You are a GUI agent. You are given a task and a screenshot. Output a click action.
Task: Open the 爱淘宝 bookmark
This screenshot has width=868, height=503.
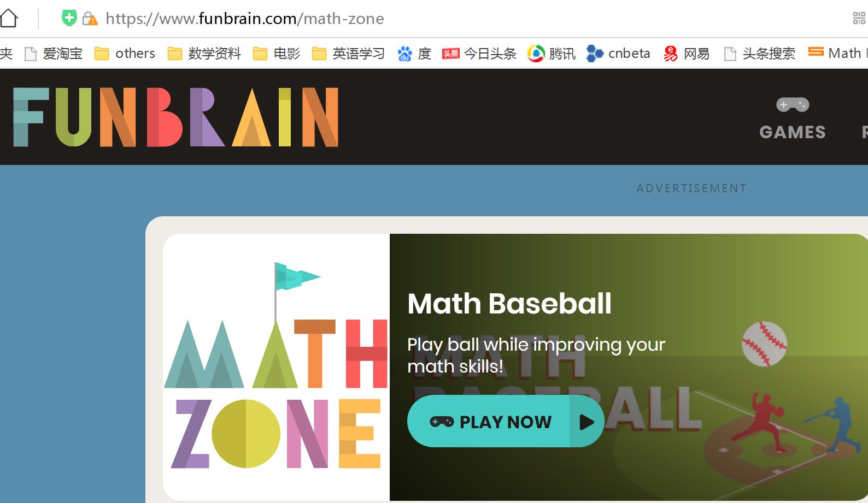click(x=54, y=54)
